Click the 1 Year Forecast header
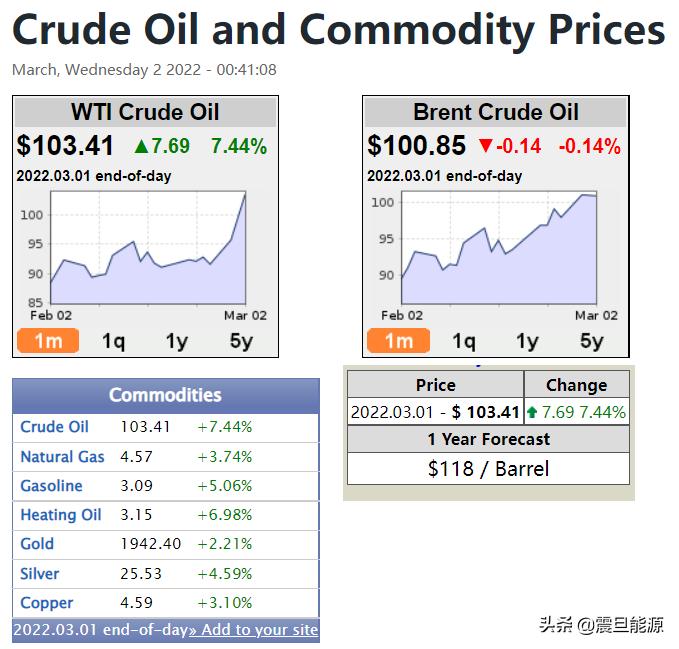Screen dimensions: 679x649 coord(488,439)
